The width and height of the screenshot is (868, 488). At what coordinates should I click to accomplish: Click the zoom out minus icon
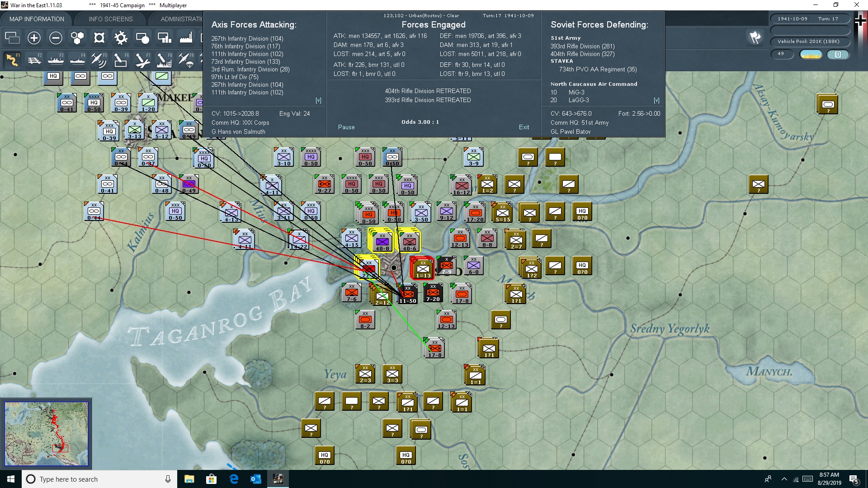(56, 38)
